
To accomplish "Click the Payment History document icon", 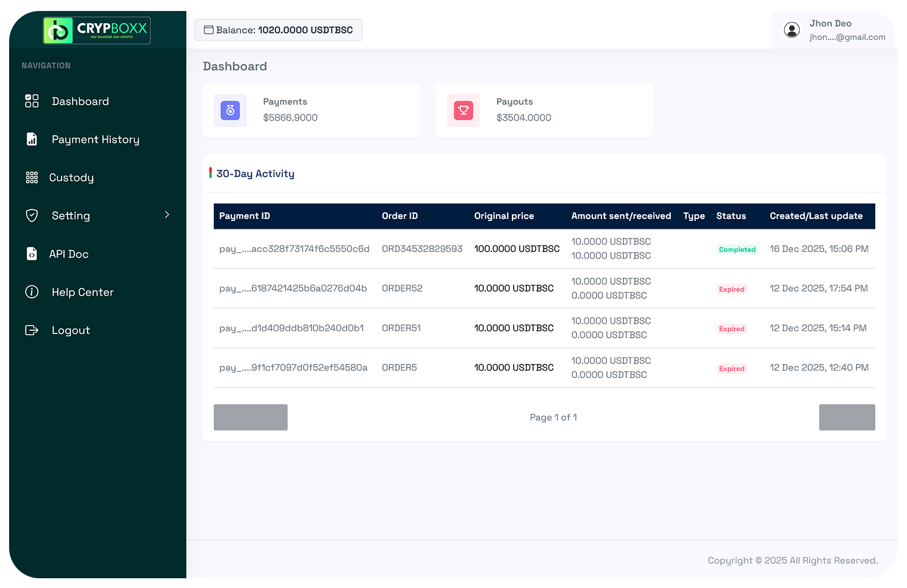I will 32,139.
